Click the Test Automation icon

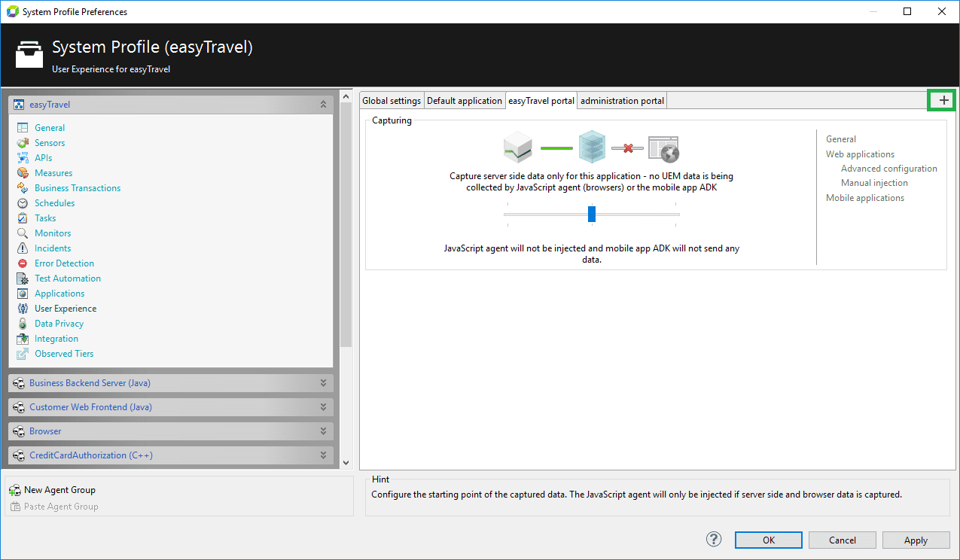click(22, 278)
